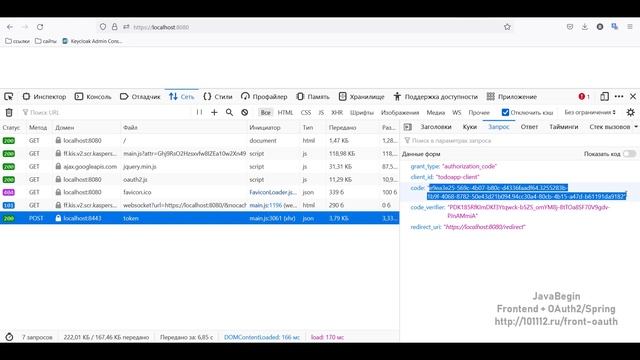Switch to the Поддержка доступности tab

tap(436, 97)
